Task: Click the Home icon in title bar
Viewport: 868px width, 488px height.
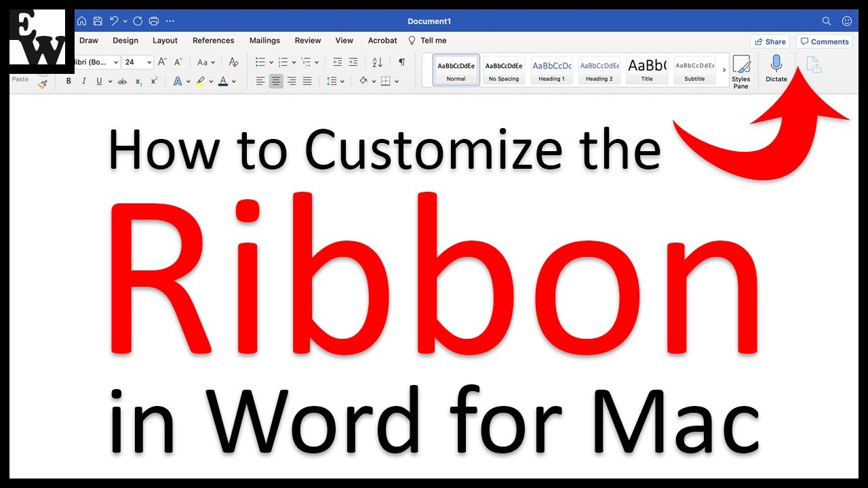Action: [81, 21]
